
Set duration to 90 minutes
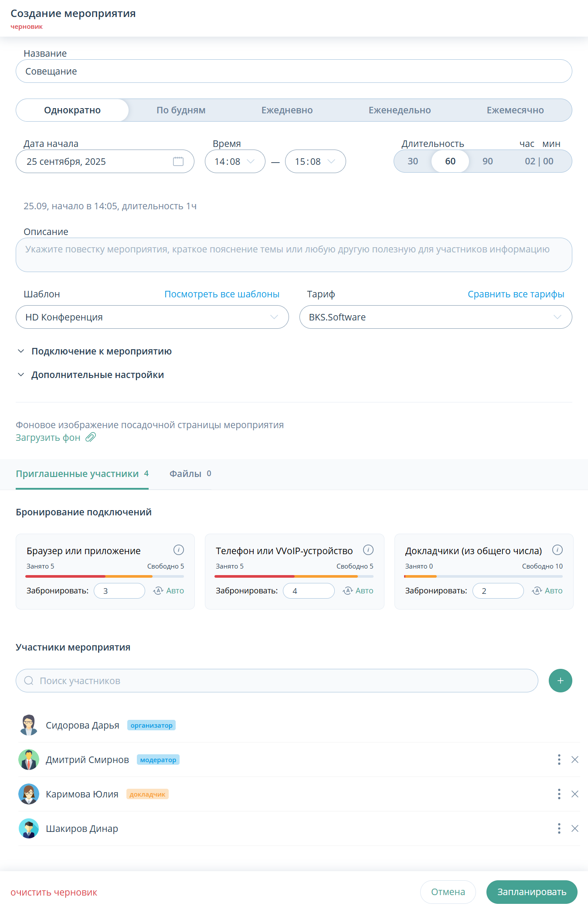click(x=487, y=161)
